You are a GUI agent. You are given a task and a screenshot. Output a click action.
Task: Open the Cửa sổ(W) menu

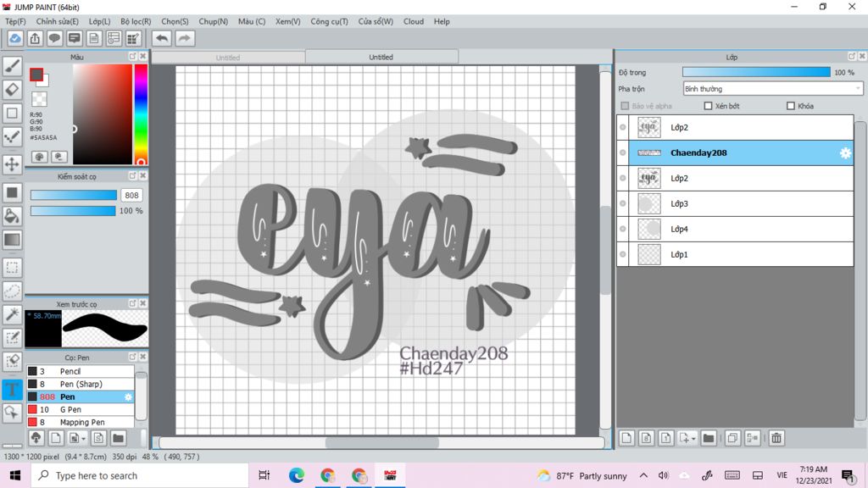point(376,21)
